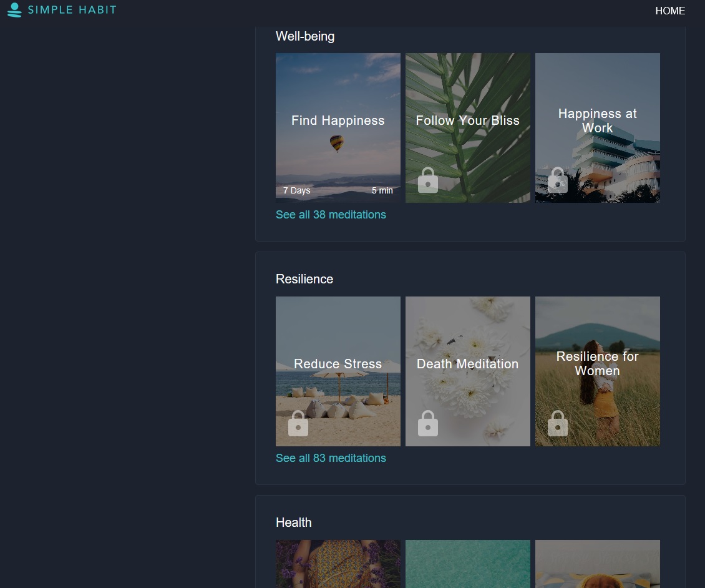The height and width of the screenshot is (588, 705).
Task: Select the Happiness at Work title
Action: coord(597,120)
